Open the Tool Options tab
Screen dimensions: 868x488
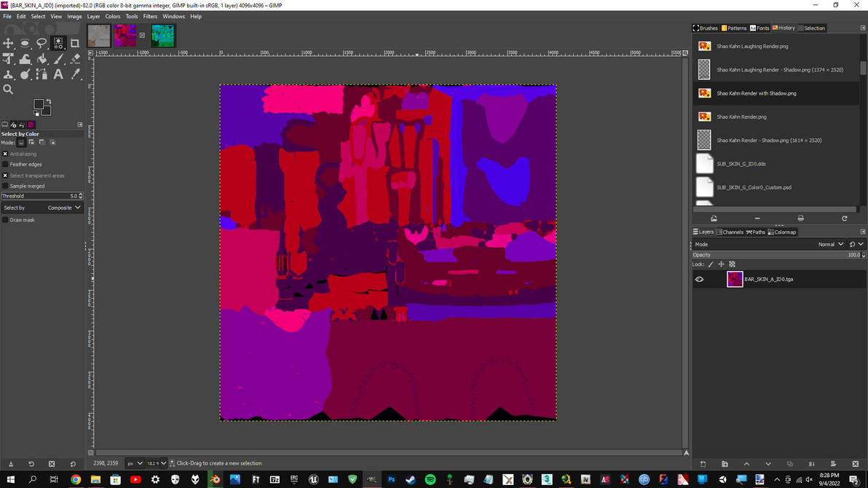tap(4, 125)
